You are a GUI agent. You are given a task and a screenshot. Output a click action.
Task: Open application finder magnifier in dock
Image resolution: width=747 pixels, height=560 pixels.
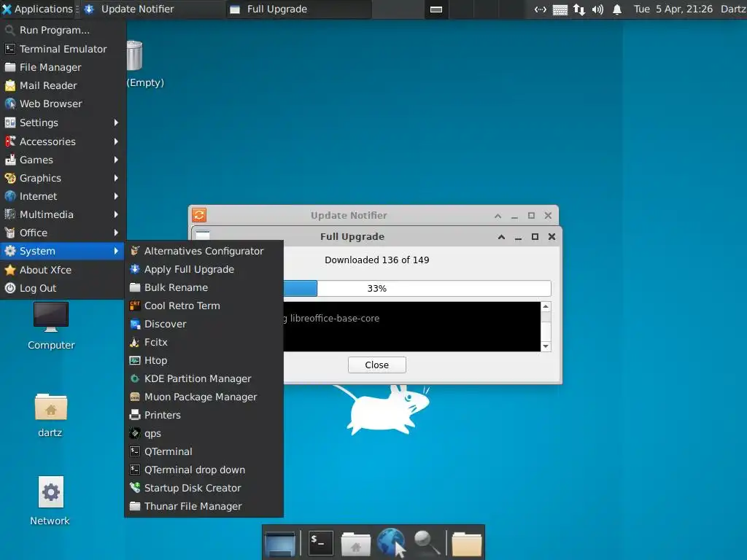426,542
